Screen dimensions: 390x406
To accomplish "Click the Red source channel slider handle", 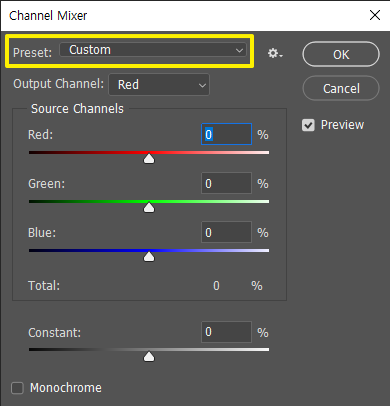I will 149,159.
